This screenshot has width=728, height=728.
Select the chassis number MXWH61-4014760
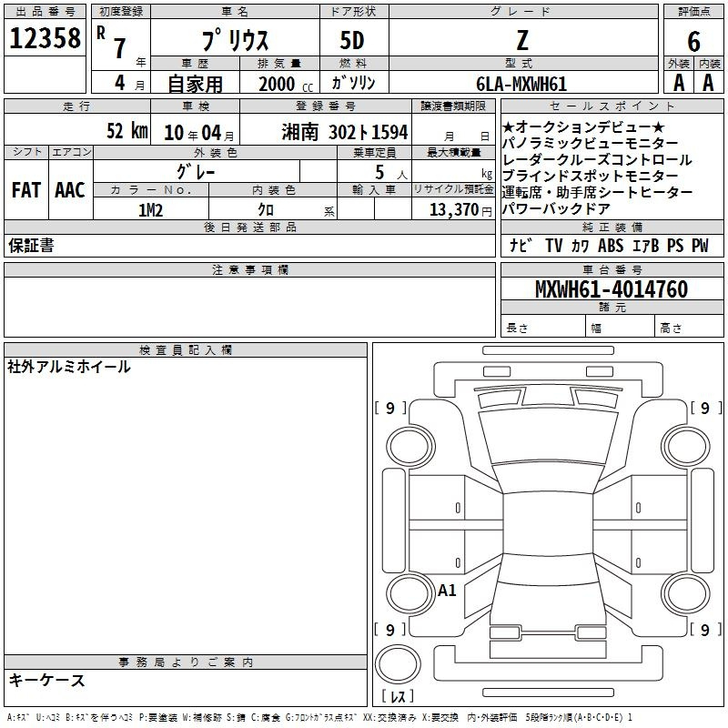(611, 289)
